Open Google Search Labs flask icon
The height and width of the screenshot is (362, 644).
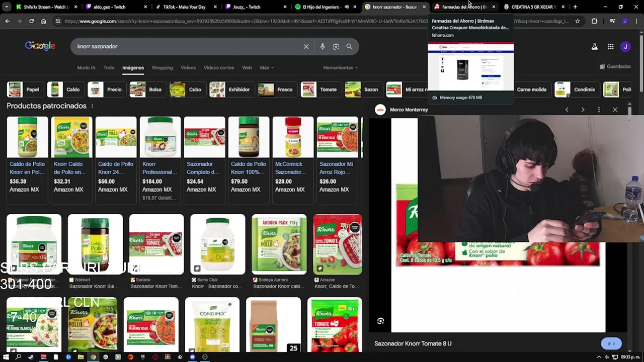594,46
